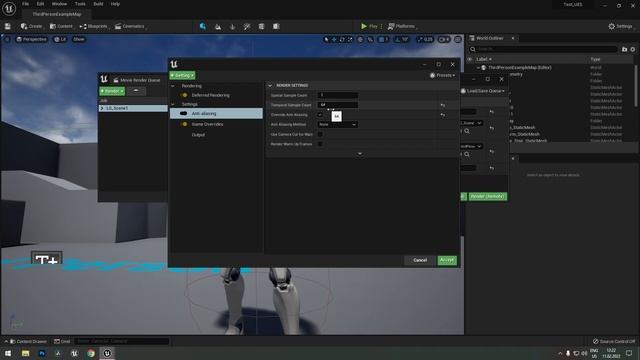
Task: Reset Override Anti Aliasing to default
Action: tap(443, 115)
